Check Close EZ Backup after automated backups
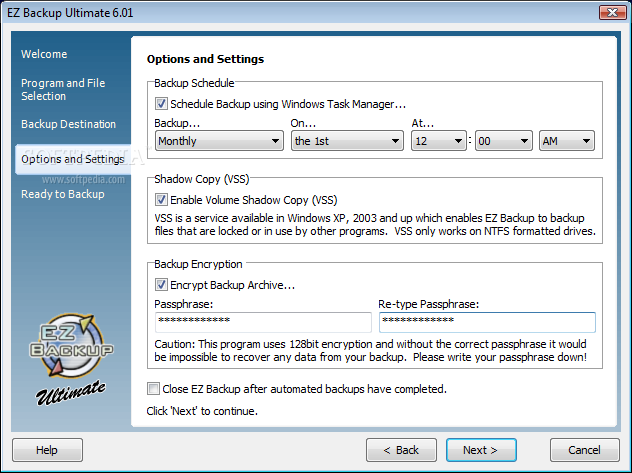The height and width of the screenshot is (473, 632). point(154,389)
